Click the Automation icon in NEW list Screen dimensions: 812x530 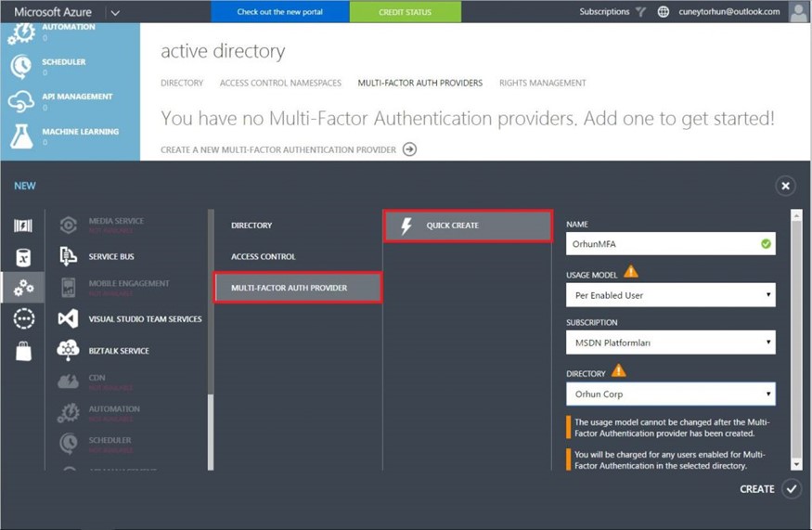68,413
